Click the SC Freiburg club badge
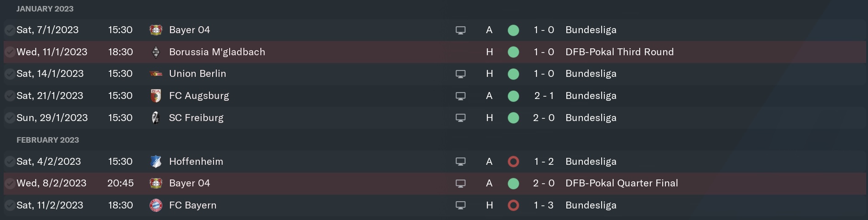This screenshot has width=868, height=220. (156, 118)
